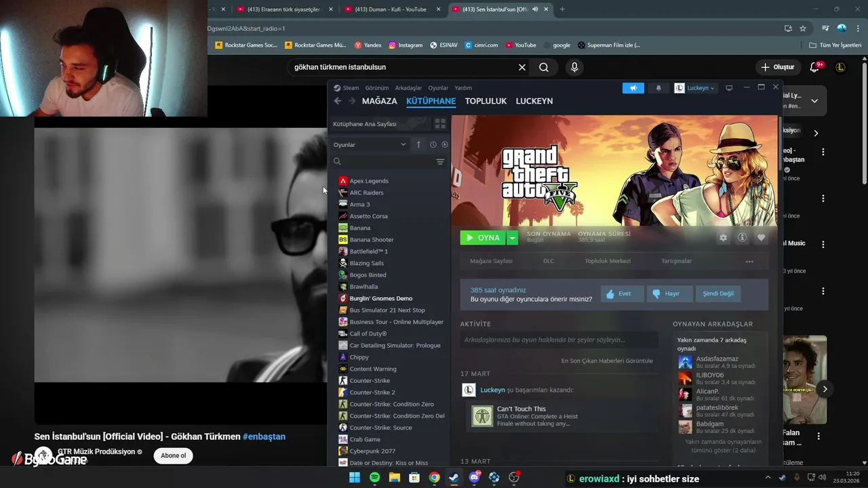Click YouTube Oluştur create button
The height and width of the screenshot is (488, 868).
point(778,67)
